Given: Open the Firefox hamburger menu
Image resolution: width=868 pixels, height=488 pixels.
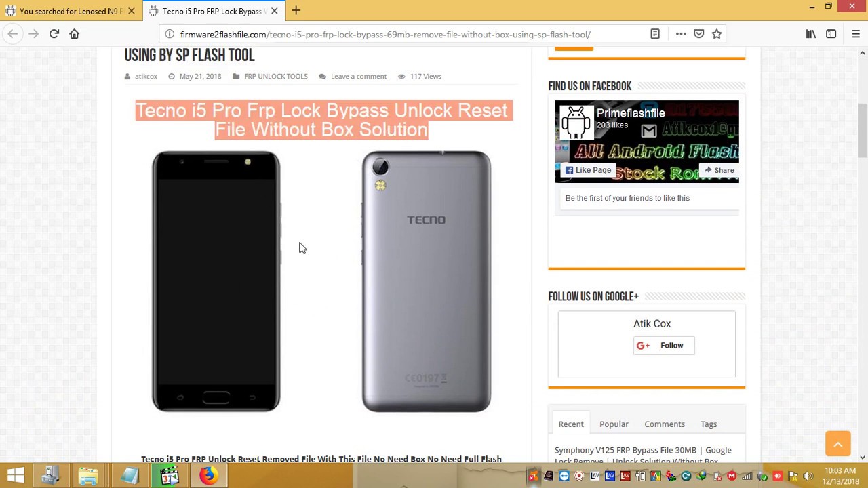Looking at the screenshot, I should [x=856, y=34].
